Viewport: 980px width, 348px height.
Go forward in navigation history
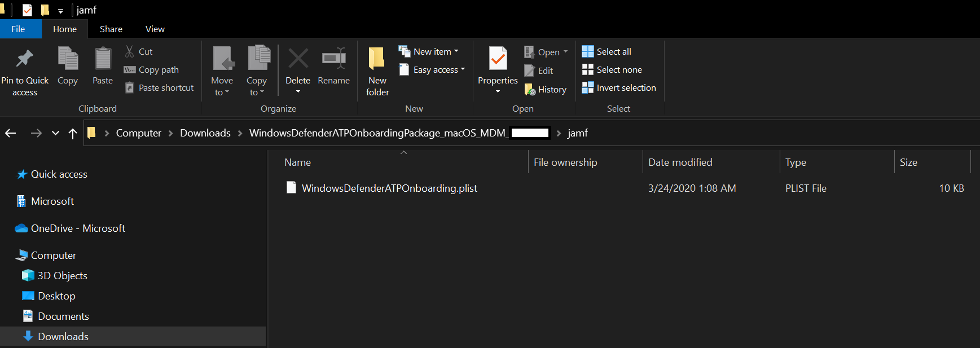(x=36, y=133)
